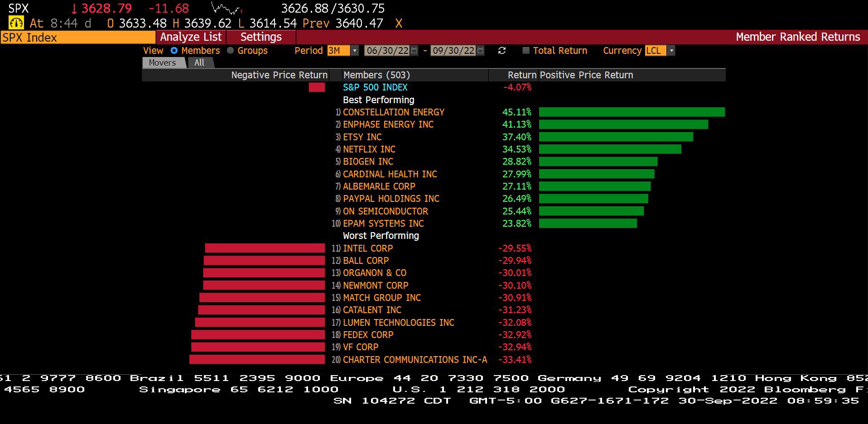Click the 3626.88/3630.75 bid ask quote
The height and width of the screenshot is (424, 868).
pos(333,8)
